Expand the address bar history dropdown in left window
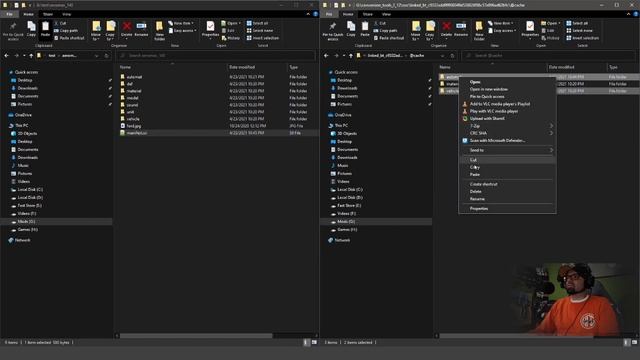The image size is (640, 360). click(x=96, y=56)
